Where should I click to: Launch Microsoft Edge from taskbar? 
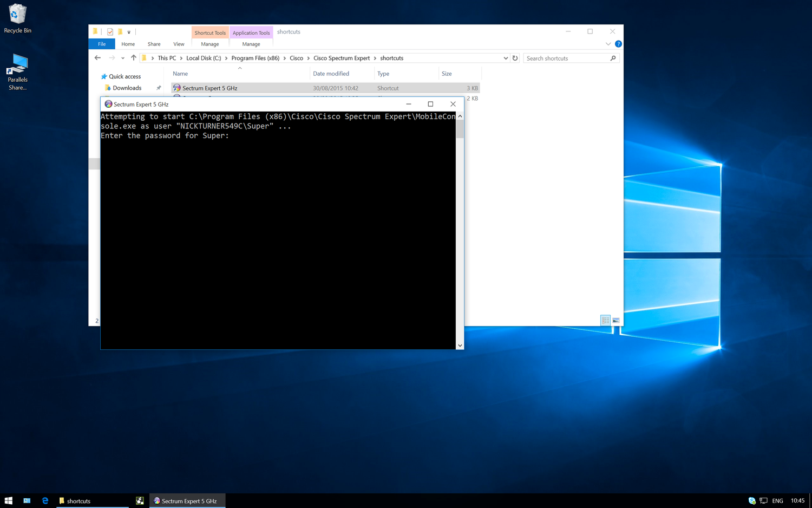point(45,501)
